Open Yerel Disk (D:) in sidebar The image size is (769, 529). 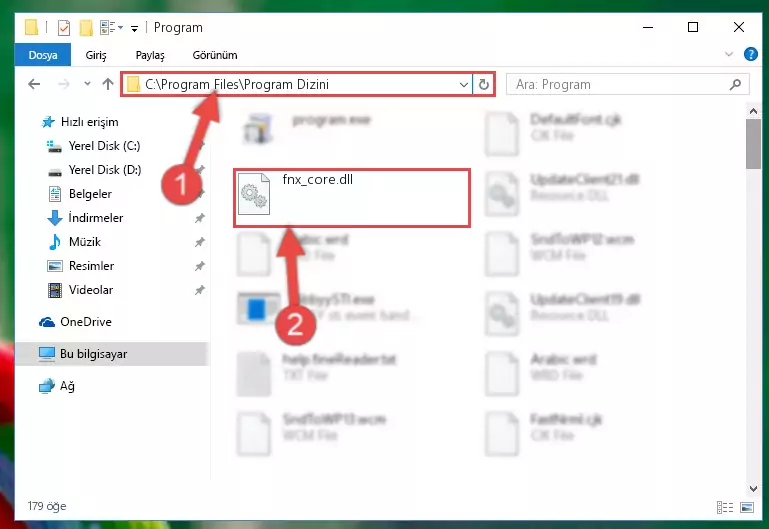104,170
